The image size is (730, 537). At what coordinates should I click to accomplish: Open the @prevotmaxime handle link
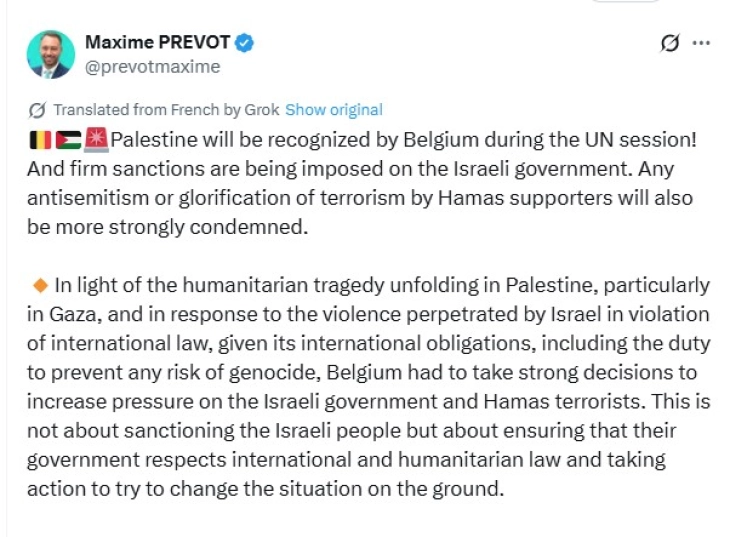click(152, 67)
